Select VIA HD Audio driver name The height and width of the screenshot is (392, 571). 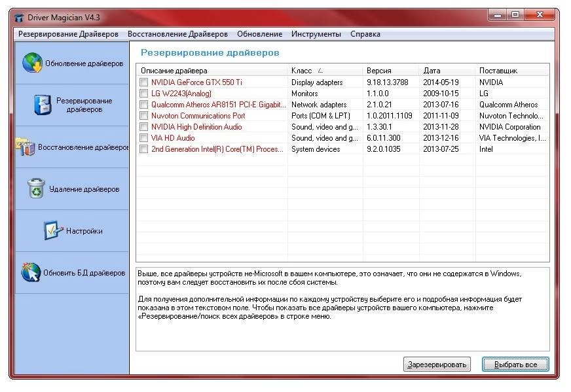pyautogui.click(x=173, y=138)
